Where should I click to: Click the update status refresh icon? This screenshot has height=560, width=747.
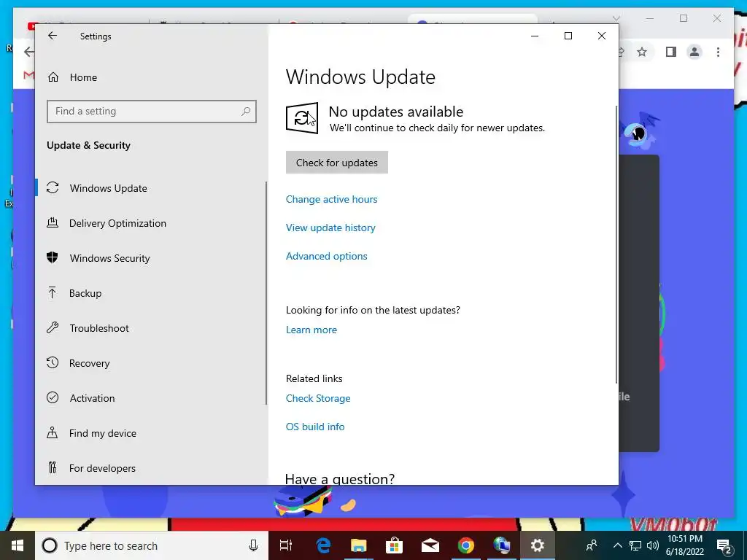point(302,118)
